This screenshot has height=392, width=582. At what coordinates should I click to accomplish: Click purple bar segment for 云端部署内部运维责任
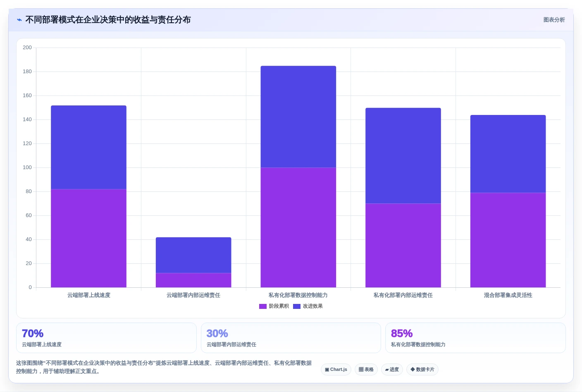(x=193, y=280)
